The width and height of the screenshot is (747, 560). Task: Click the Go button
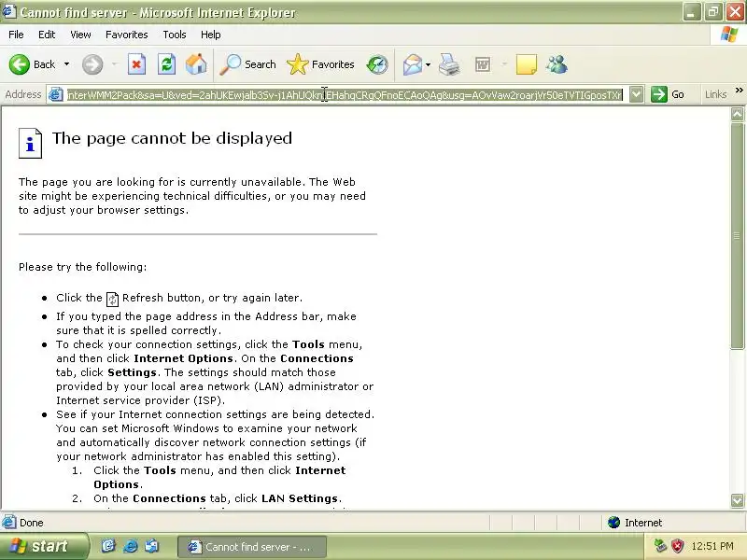pos(668,94)
